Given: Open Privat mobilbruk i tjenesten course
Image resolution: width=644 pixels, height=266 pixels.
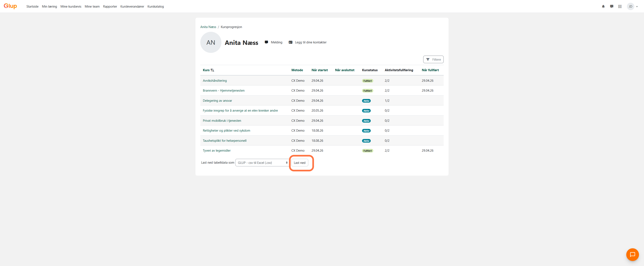Looking at the screenshot, I should pyautogui.click(x=222, y=121).
